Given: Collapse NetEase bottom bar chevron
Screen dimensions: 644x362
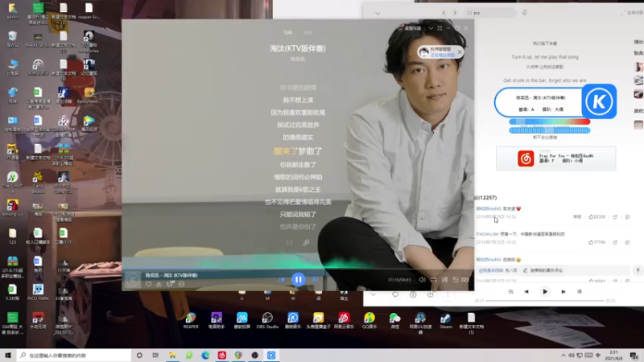Looking at the screenshot, I should click(373, 294).
